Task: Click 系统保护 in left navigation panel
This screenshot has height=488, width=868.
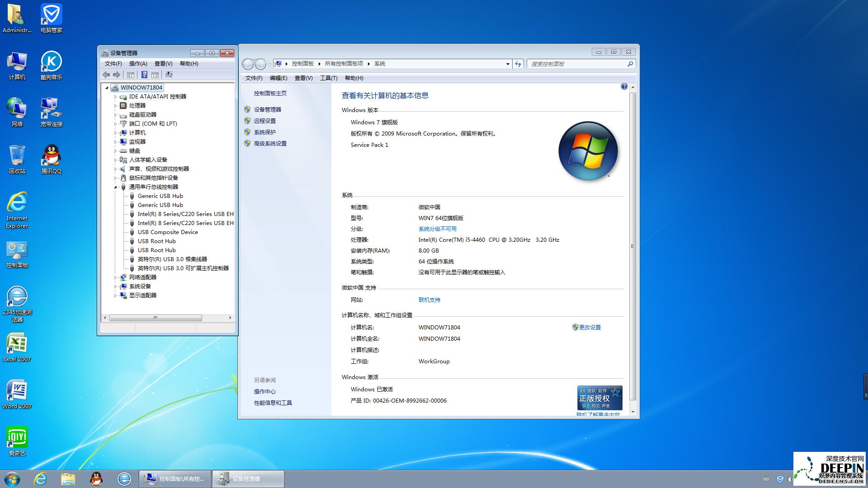Action: click(265, 131)
